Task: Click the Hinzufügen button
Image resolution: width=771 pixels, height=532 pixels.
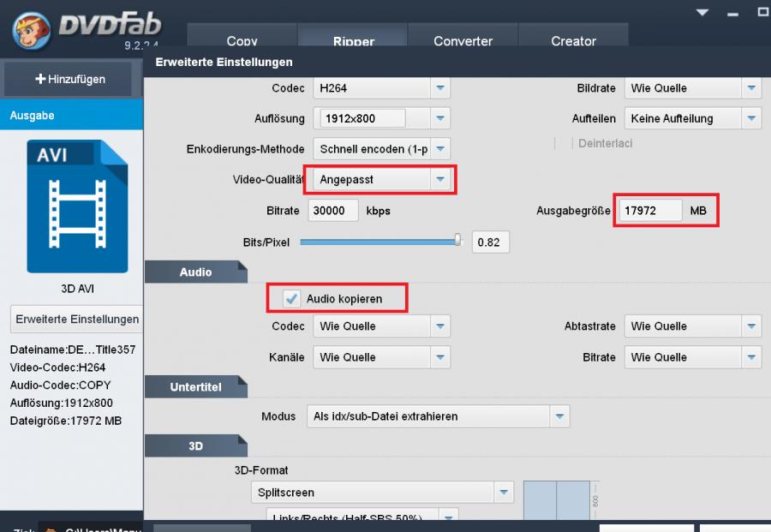Action: point(69,79)
